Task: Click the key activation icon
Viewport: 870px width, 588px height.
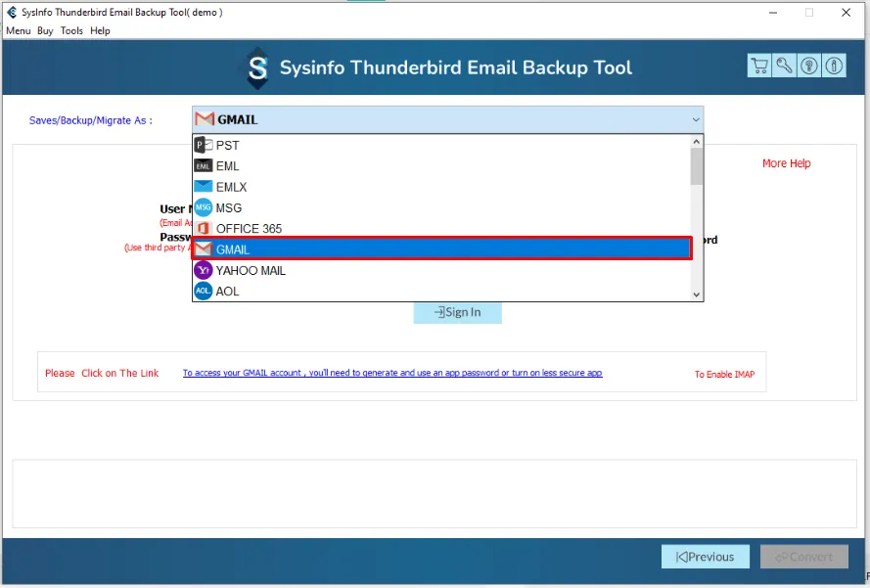Action: 784,66
